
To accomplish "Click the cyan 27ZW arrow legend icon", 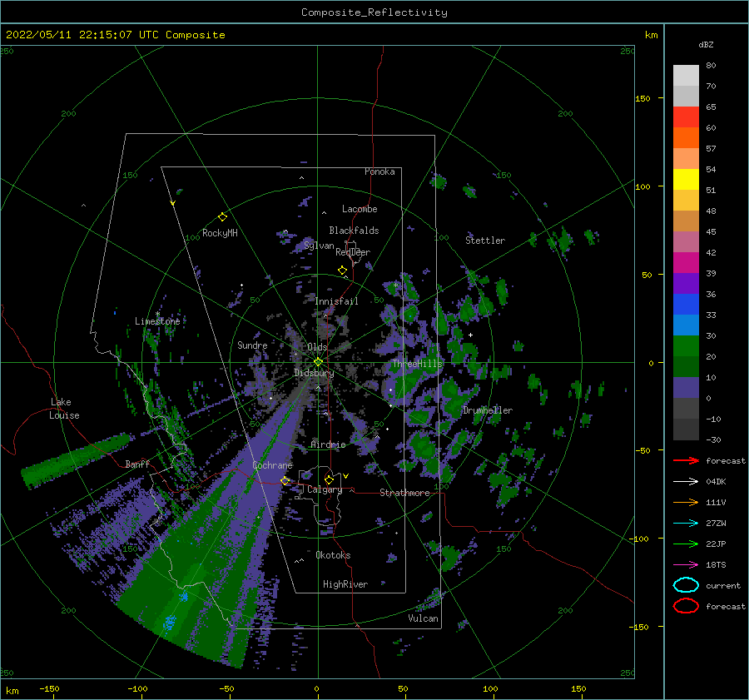I will pos(686,524).
